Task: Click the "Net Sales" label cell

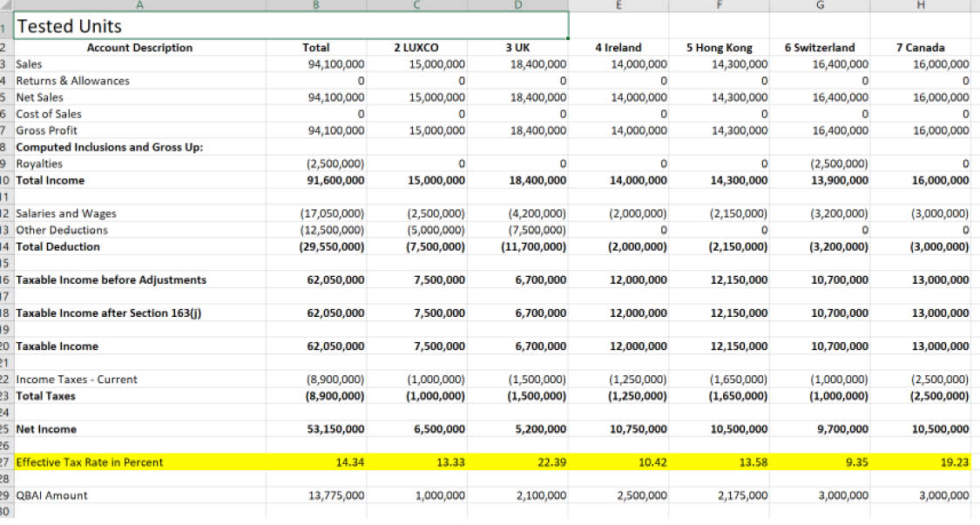Action: (x=139, y=98)
